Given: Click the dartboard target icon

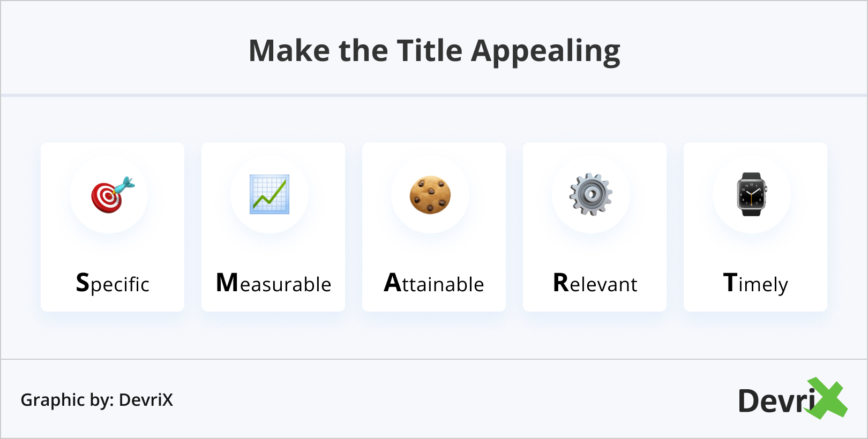Looking at the screenshot, I should tap(111, 195).
